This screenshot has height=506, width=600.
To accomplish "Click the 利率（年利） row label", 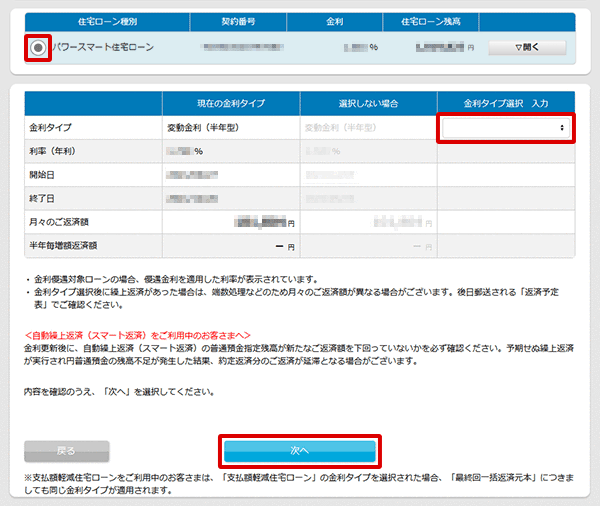I will 57,152.
